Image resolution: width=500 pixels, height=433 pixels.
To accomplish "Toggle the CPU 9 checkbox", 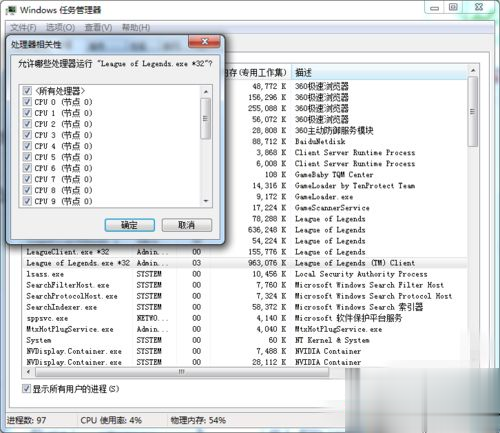I will (27, 201).
